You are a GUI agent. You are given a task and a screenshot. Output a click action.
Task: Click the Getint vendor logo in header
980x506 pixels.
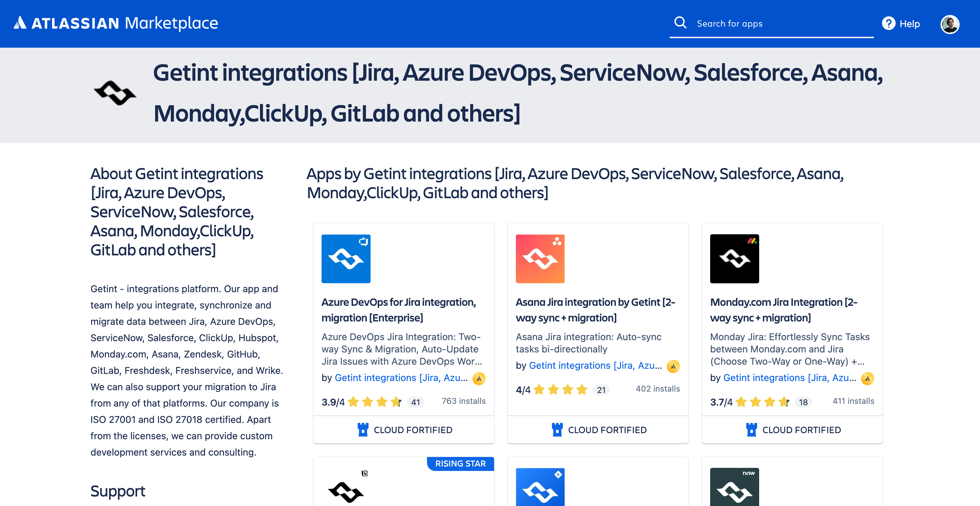coord(115,93)
